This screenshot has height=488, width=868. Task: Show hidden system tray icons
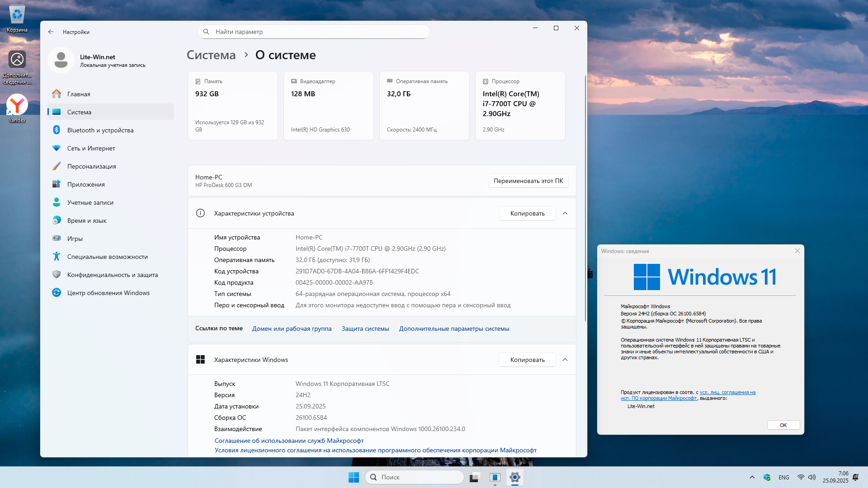pos(752,477)
